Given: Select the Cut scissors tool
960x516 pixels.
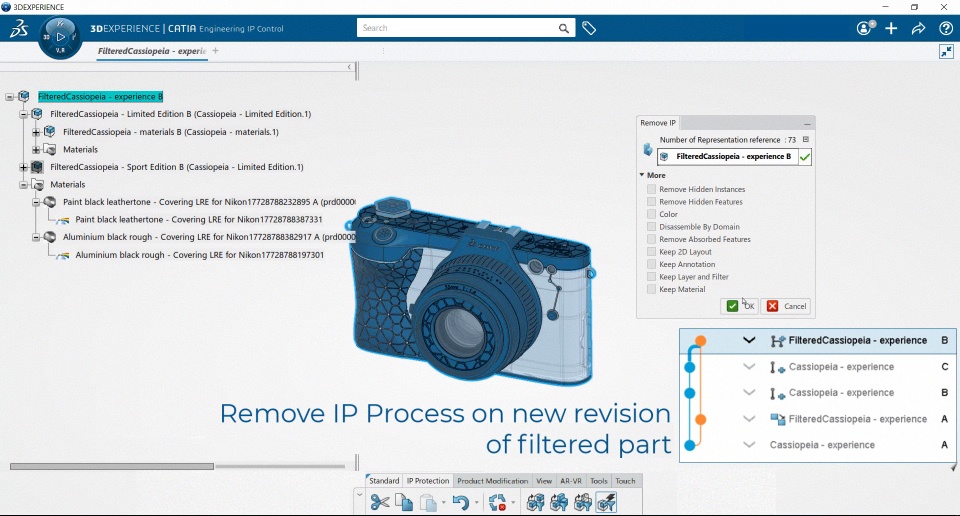Looking at the screenshot, I should tap(380, 503).
